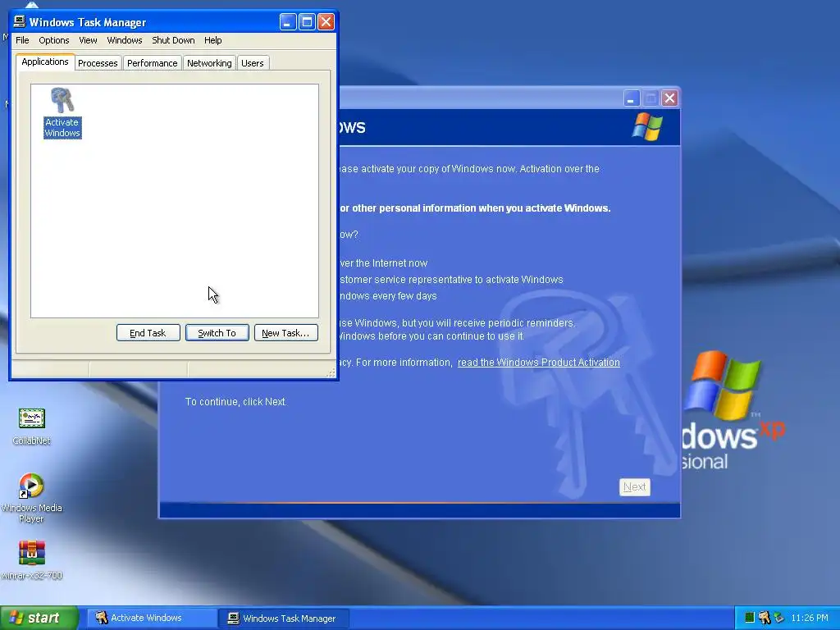Switch to the Performance tab
This screenshot has height=630, width=840.
[x=152, y=63]
